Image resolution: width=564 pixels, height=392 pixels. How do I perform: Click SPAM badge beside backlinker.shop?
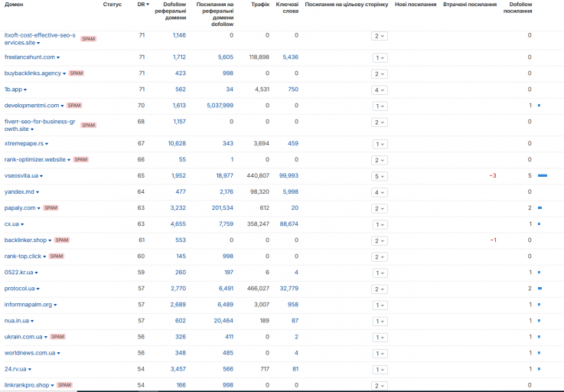click(x=61, y=240)
